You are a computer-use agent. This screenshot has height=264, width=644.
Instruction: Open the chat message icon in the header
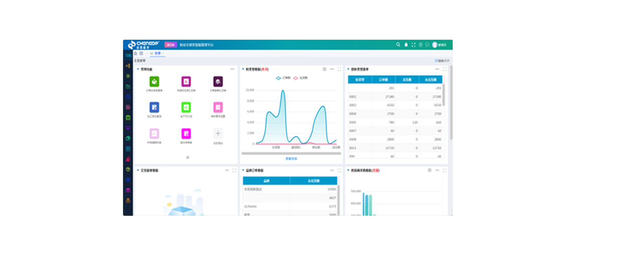click(x=428, y=45)
